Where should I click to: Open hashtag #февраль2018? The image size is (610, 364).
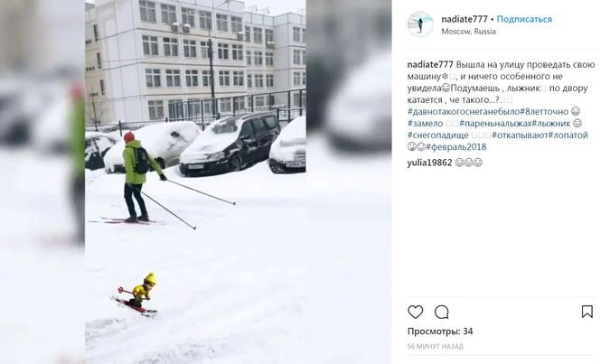click(456, 146)
